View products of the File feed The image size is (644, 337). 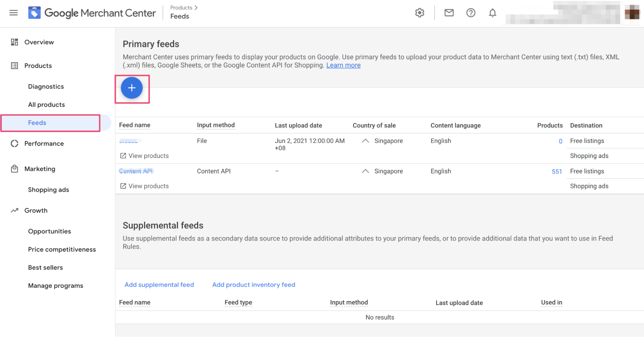(x=149, y=156)
